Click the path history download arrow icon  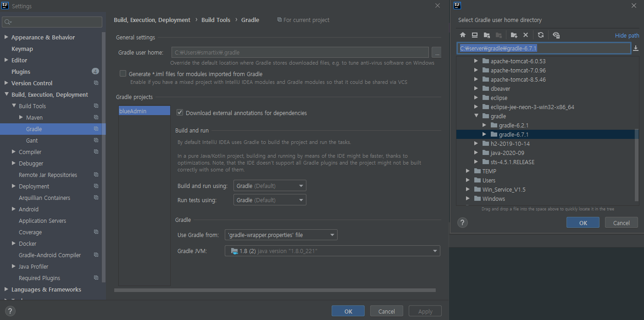coord(636,48)
